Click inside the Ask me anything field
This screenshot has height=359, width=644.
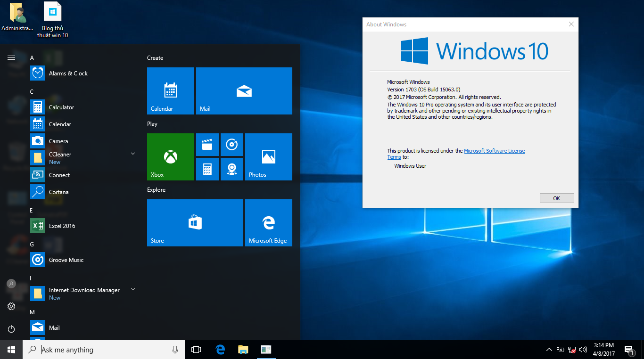pyautogui.click(x=94, y=350)
